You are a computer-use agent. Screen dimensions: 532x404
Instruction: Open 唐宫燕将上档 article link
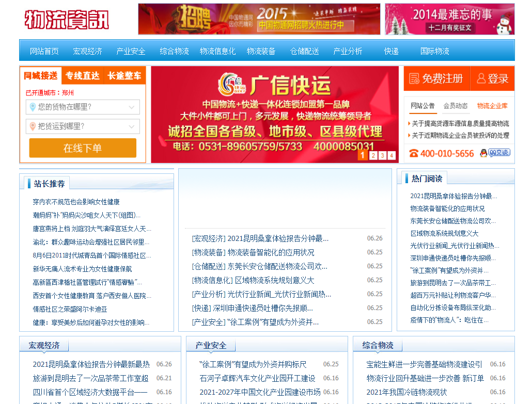[x=92, y=229]
